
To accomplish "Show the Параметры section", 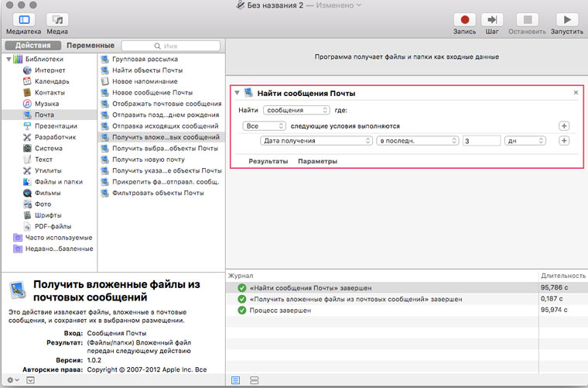I will pos(318,161).
